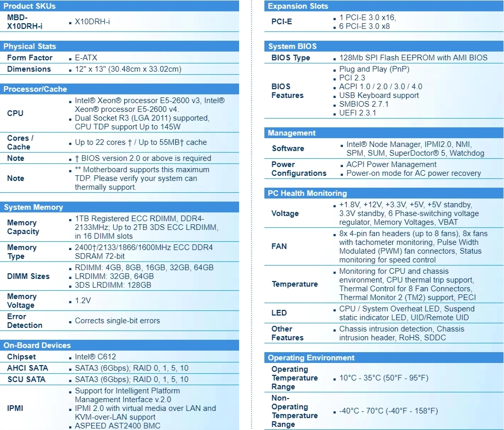Select the 'AHCI SATA' row label

click(28, 368)
